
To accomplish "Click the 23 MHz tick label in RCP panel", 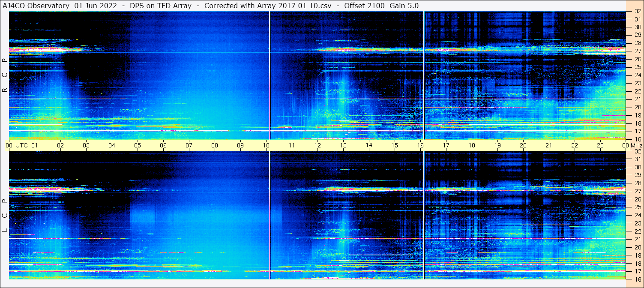I will tap(638, 83).
